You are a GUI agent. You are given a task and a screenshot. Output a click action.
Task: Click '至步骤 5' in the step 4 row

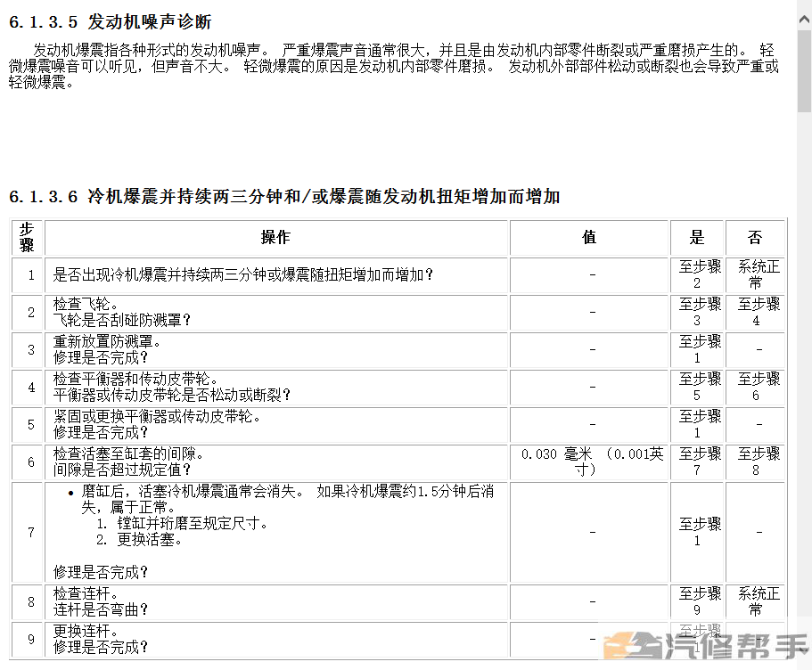(x=700, y=388)
